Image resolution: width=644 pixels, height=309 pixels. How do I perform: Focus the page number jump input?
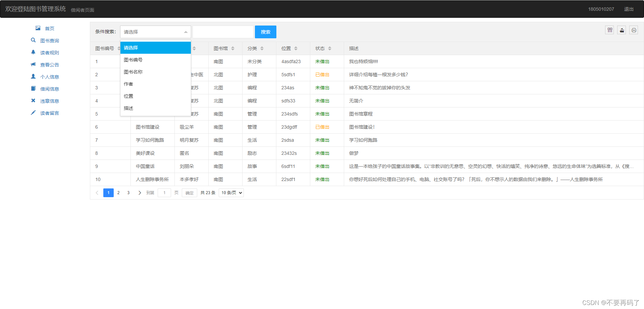pyautogui.click(x=164, y=193)
